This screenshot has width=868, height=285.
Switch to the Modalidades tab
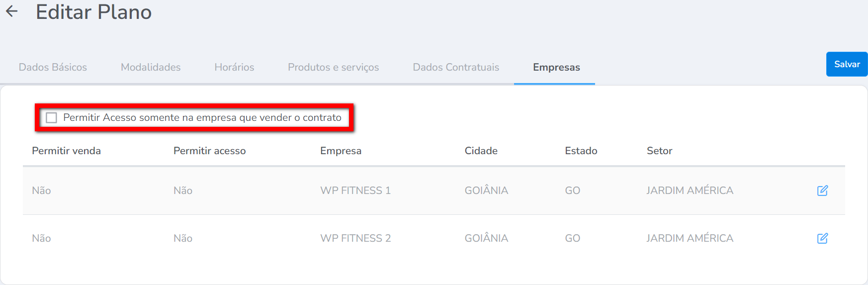point(151,67)
